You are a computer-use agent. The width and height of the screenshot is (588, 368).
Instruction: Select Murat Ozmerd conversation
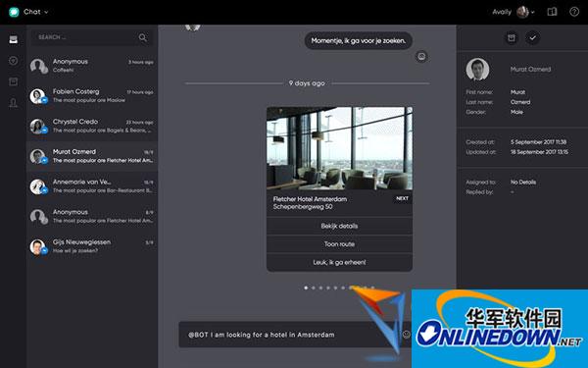tap(92, 156)
